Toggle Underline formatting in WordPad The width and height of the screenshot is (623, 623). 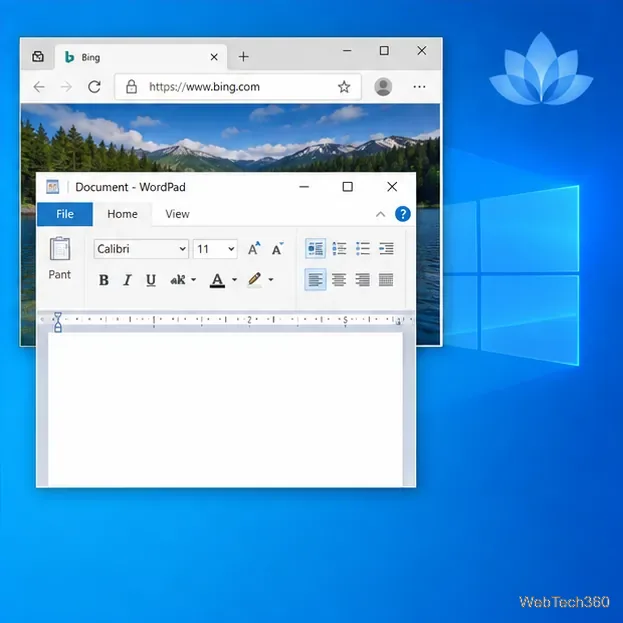[x=151, y=280]
